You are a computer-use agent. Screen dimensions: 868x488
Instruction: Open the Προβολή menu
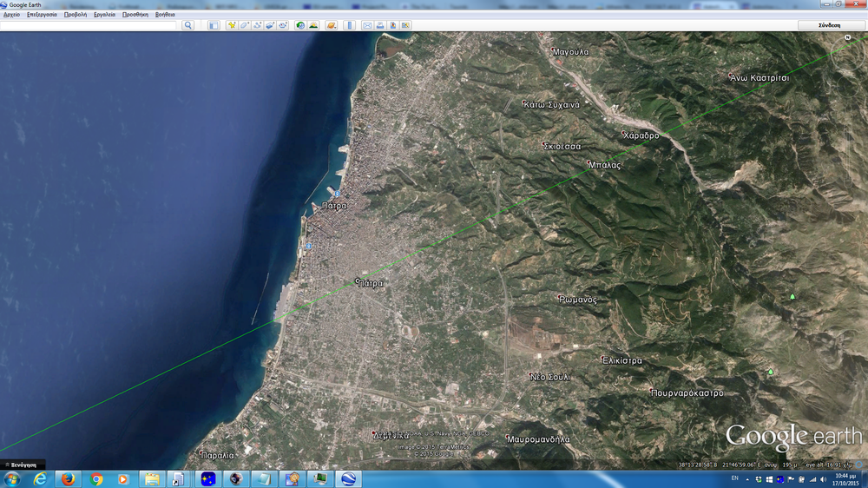[75, 15]
